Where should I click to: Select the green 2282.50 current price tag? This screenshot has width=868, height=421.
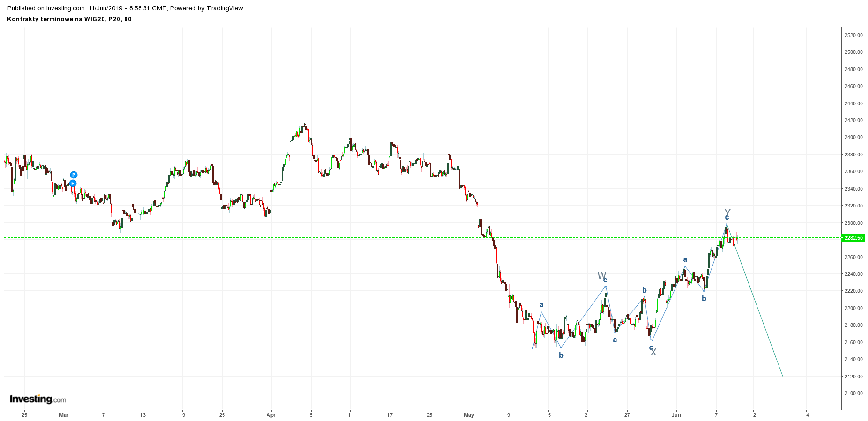(853, 238)
